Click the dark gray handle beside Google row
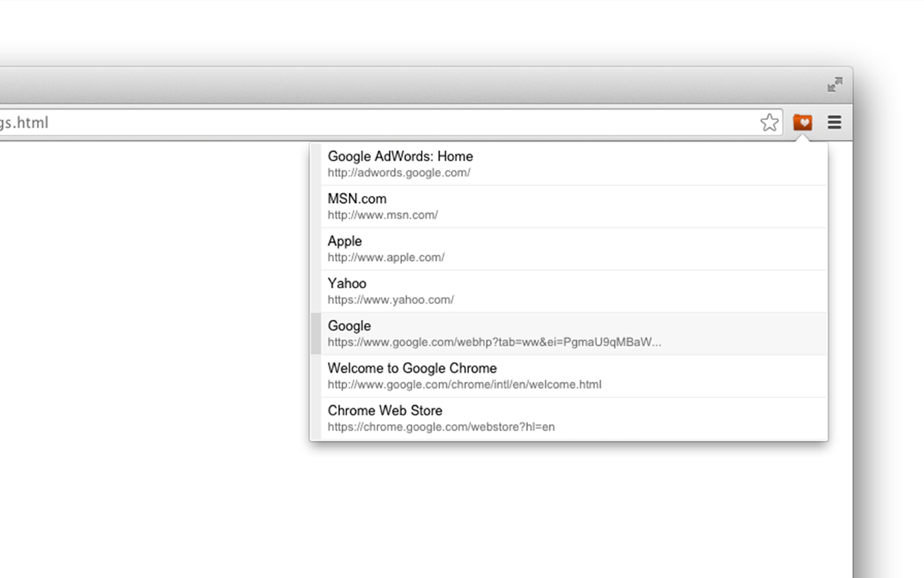This screenshot has width=924, height=578. click(315, 334)
